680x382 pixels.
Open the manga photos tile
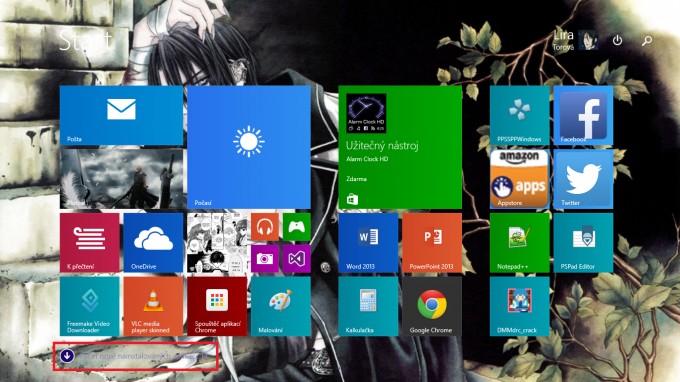[x=217, y=242]
